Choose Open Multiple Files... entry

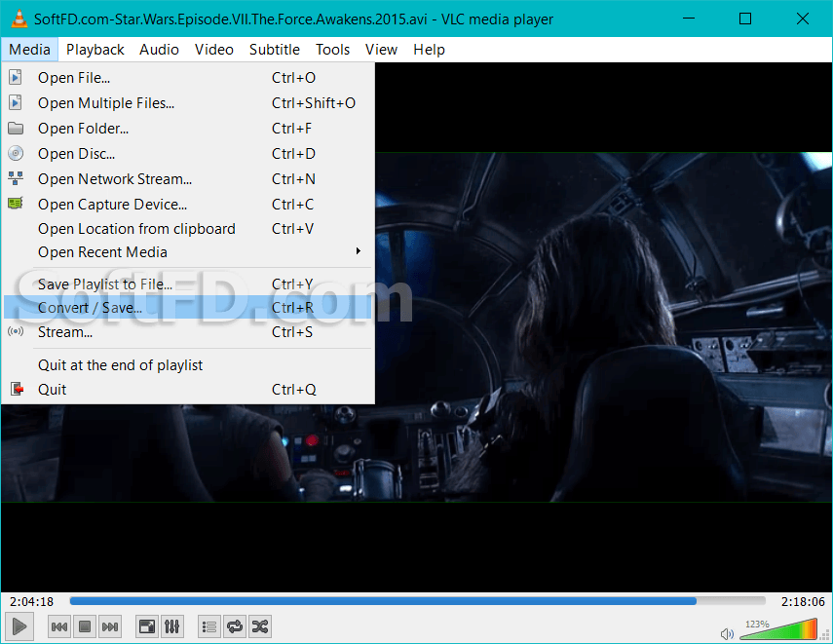(188, 102)
